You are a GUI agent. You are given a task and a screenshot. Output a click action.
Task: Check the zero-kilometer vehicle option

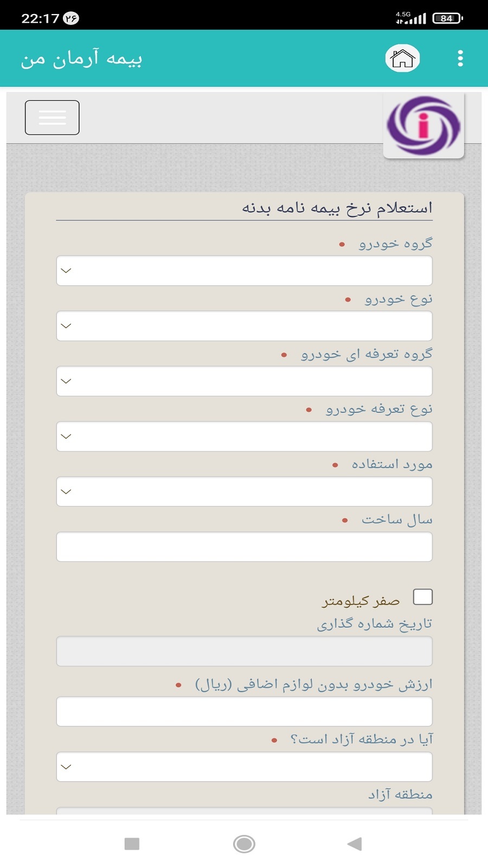pyautogui.click(x=422, y=597)
